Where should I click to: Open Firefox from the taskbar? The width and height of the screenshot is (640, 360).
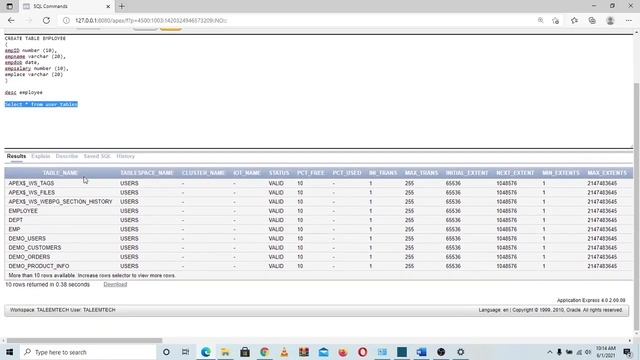tap(343, 352)
